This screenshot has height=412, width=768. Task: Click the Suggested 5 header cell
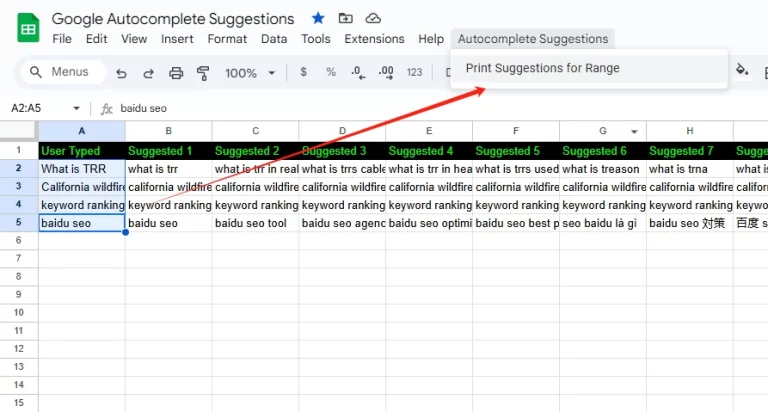coord(516,151)
